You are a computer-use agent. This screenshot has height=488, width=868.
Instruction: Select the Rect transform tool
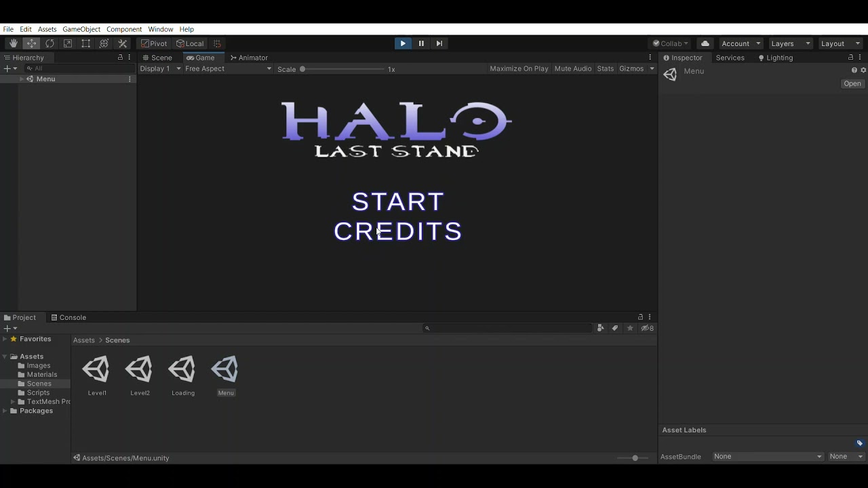coord(86,43)
